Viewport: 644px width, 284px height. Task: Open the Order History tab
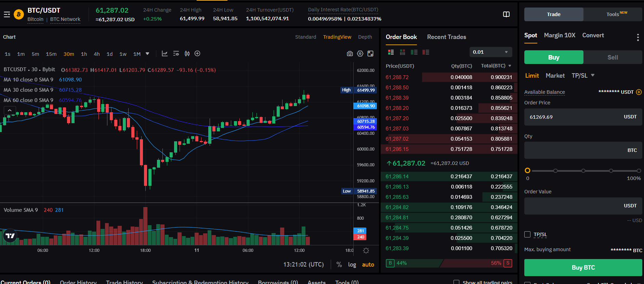tap(78, 282)
